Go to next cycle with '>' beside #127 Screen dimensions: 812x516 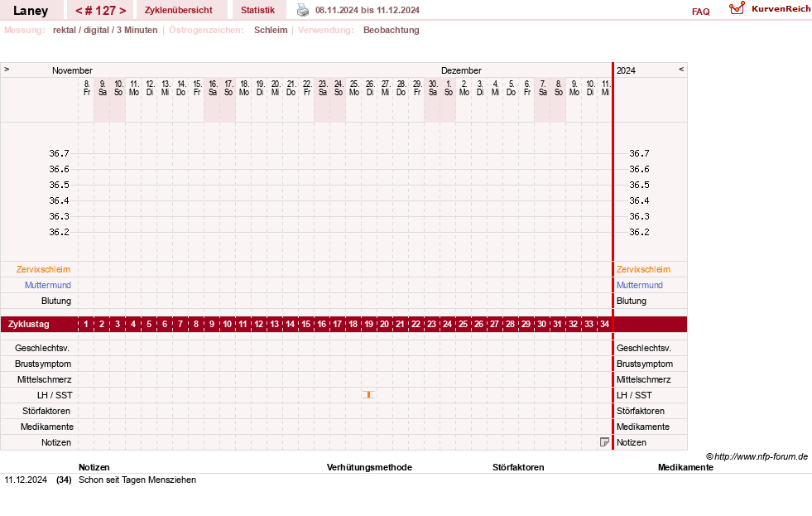123,11
